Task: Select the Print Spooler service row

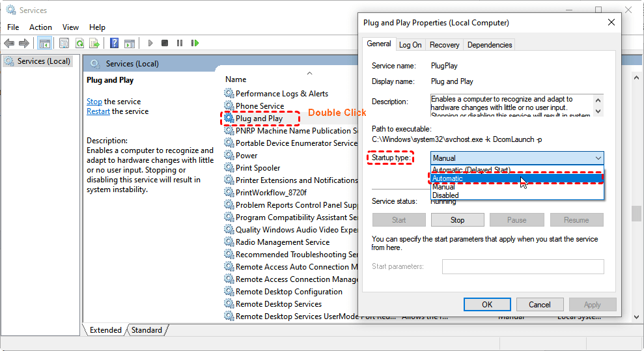Action: point(258,168)
